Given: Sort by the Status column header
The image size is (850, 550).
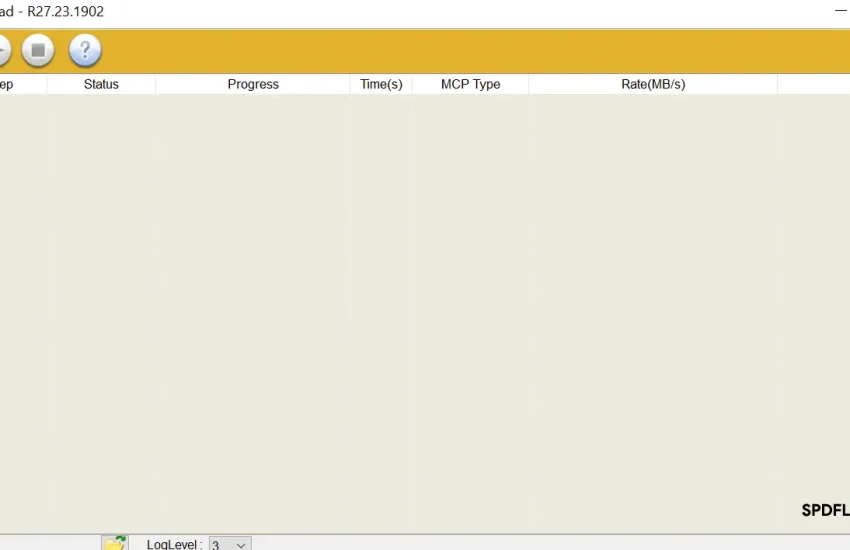Looking at the screenshot, I should tap(101, 85).
